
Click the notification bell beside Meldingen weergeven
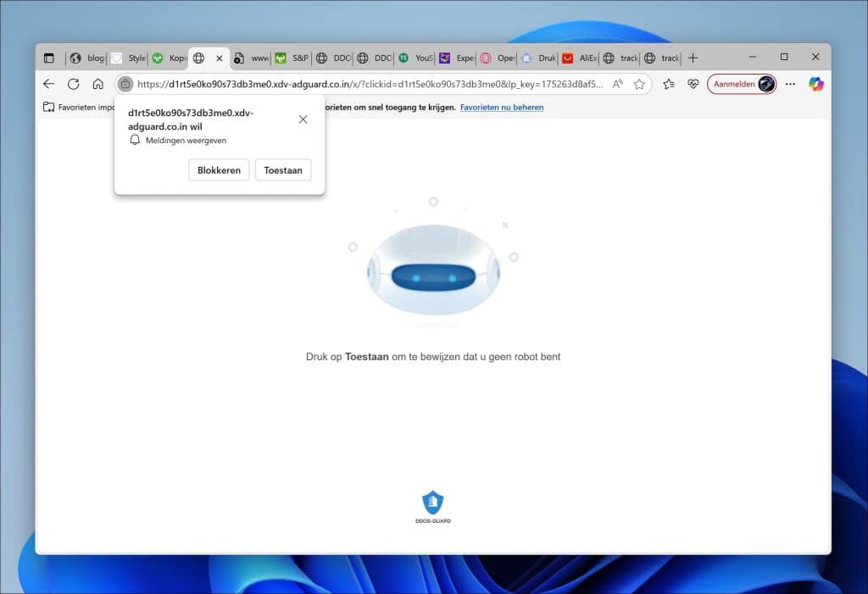point(135,139)
